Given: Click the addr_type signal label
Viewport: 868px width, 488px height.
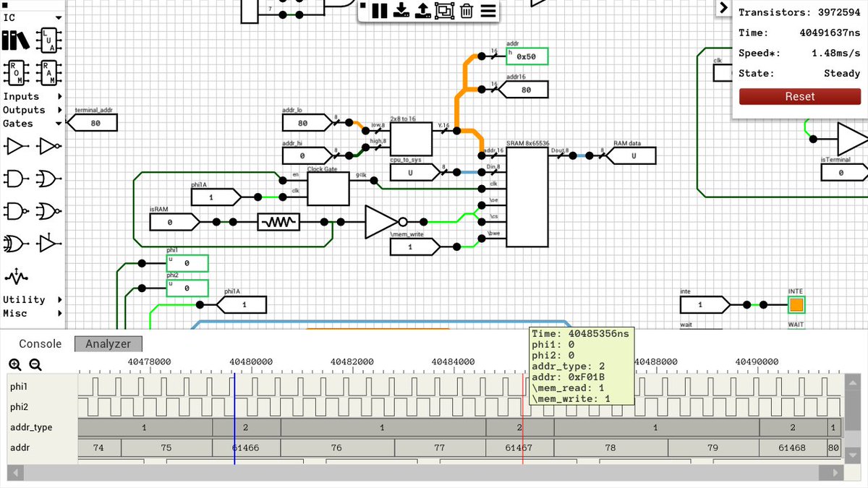Looking at the screenshot, I should 31,427.
